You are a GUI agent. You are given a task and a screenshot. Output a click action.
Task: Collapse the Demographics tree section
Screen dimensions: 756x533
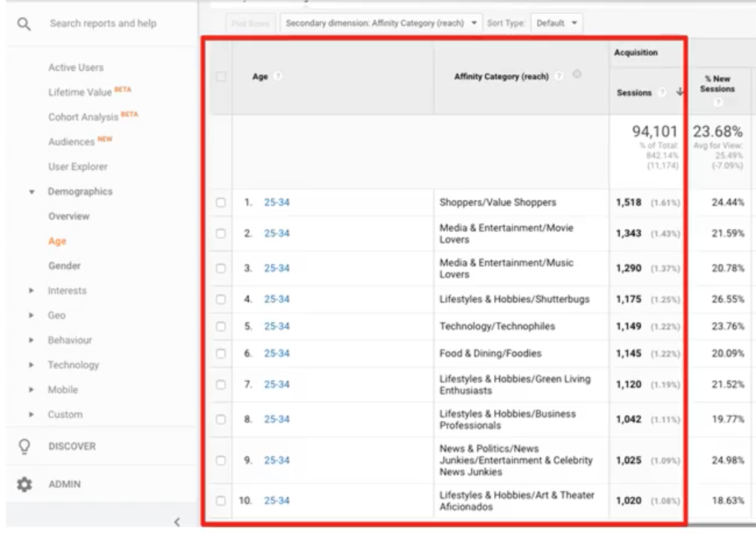[31, 192]
